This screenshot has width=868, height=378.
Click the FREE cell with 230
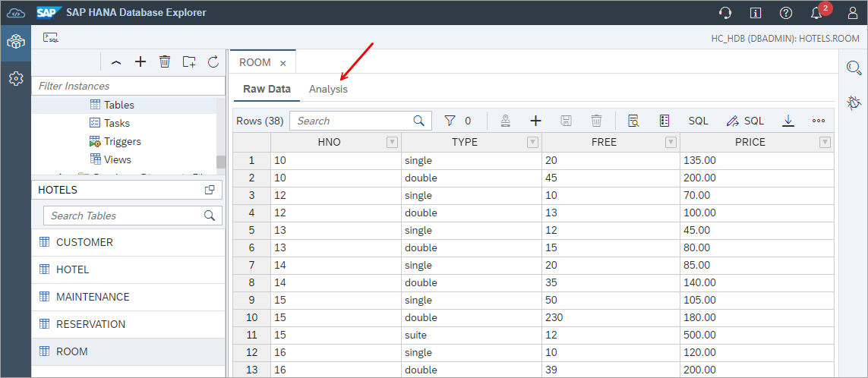[x=611, y=318]
